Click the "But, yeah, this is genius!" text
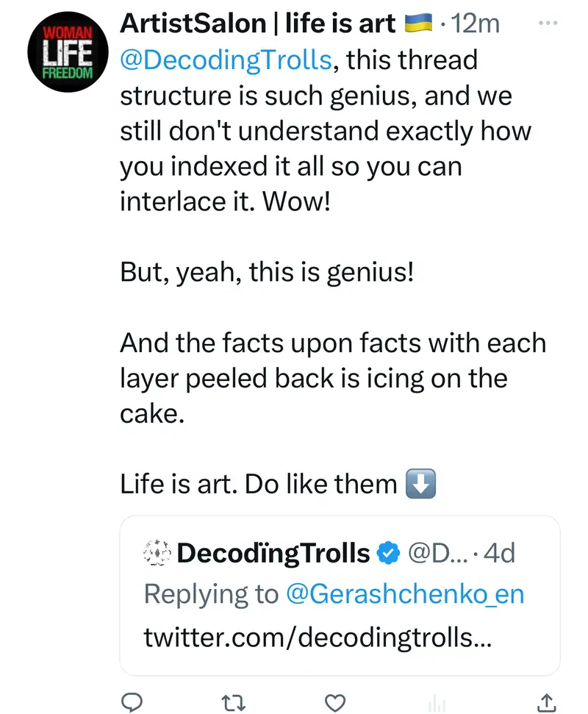588x714 pixels. point(267,273)
